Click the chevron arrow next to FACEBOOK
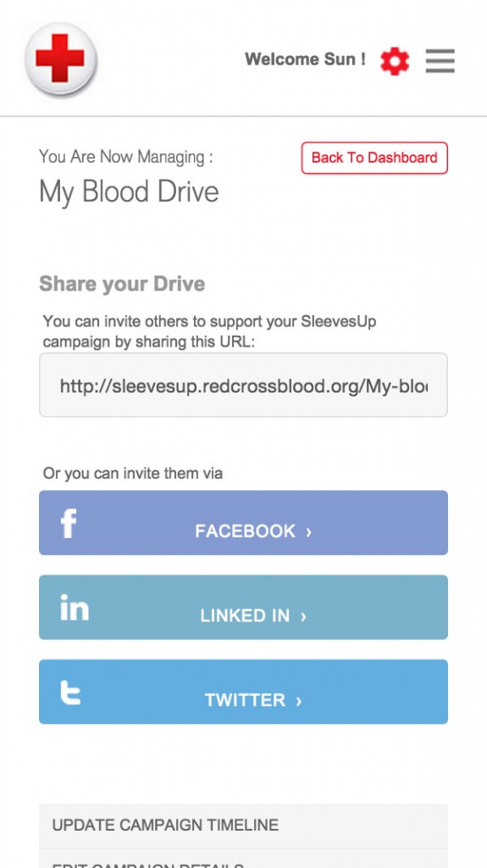 (309, 532)
